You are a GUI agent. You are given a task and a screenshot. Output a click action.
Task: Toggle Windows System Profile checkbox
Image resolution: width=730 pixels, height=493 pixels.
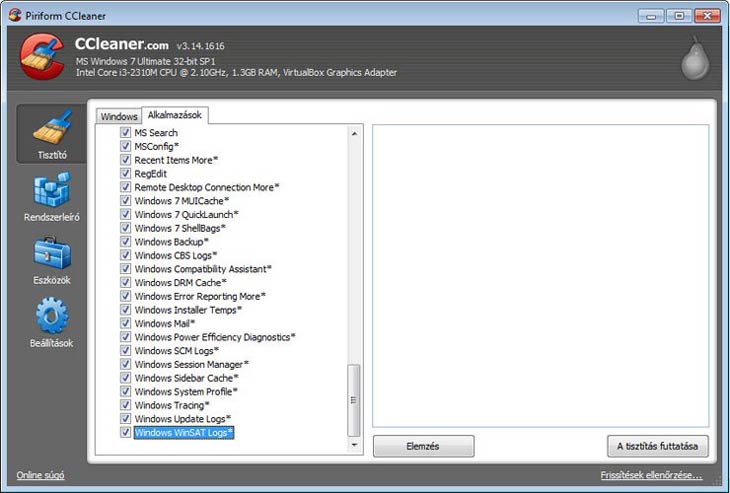click(125, 391)
